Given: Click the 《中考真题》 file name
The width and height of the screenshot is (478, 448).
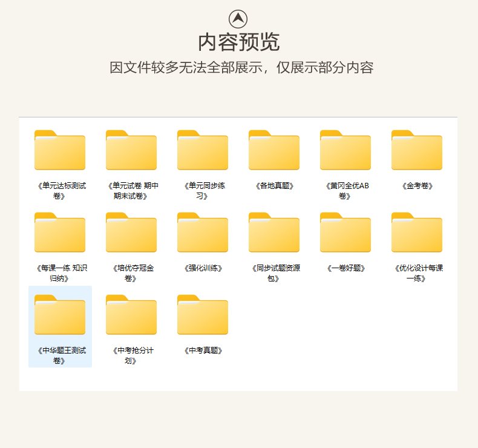Looking at the screenshot, I should click(x=203, y=351).
